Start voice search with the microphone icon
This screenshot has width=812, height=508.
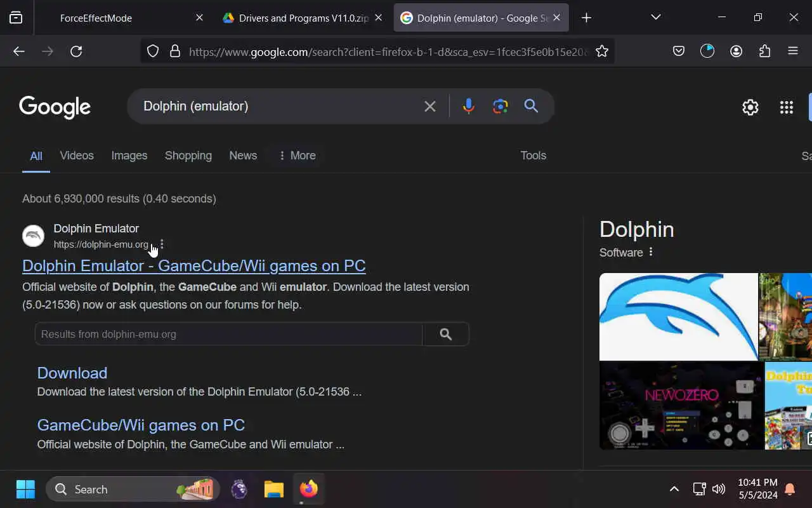(469, 107)
